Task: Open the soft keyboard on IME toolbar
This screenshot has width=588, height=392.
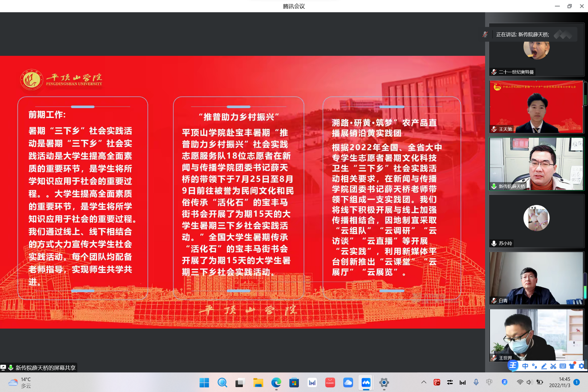Action: tap(563, 366)
